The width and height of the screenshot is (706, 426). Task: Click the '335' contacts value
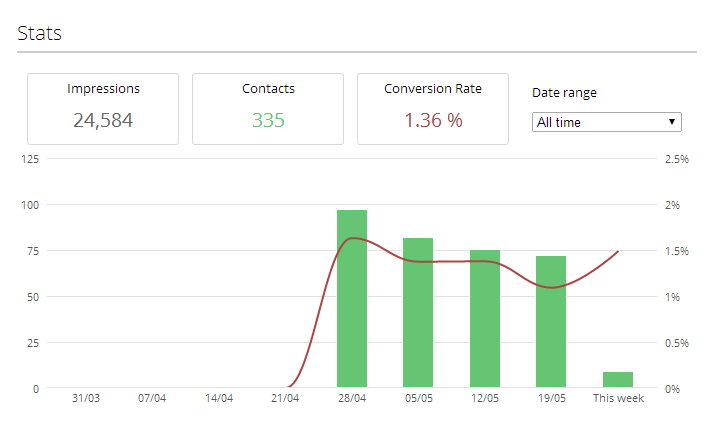tap(268, 120)
